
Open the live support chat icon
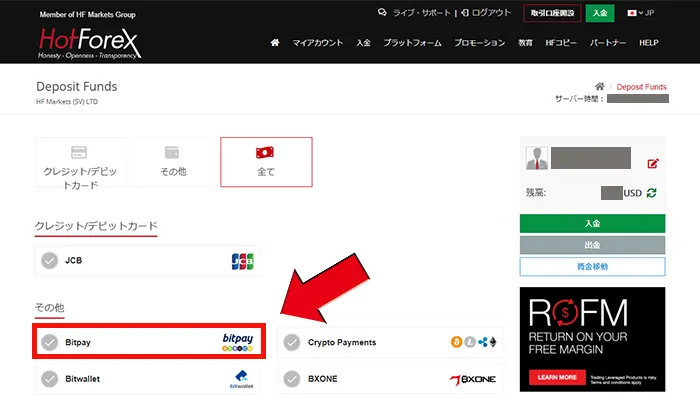tap(382, 12)
